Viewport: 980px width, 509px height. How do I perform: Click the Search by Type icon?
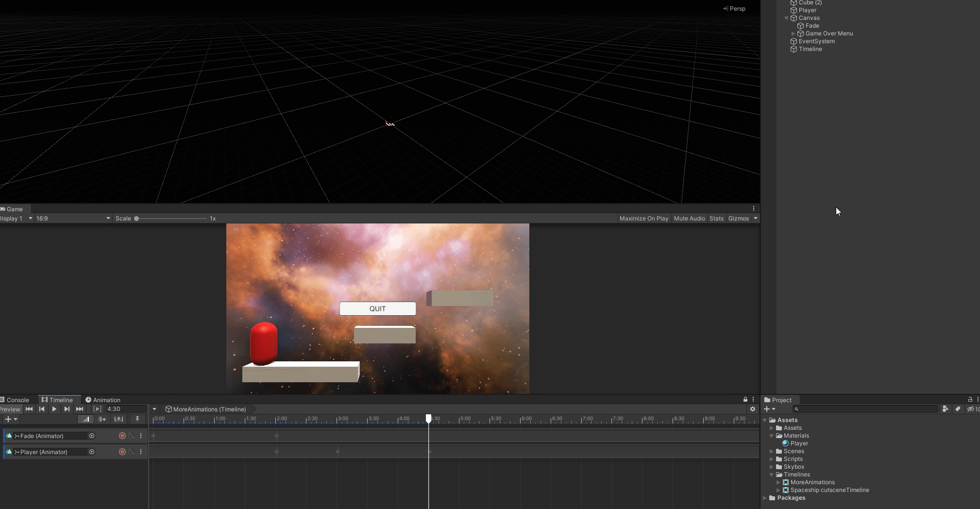[945, 409]
